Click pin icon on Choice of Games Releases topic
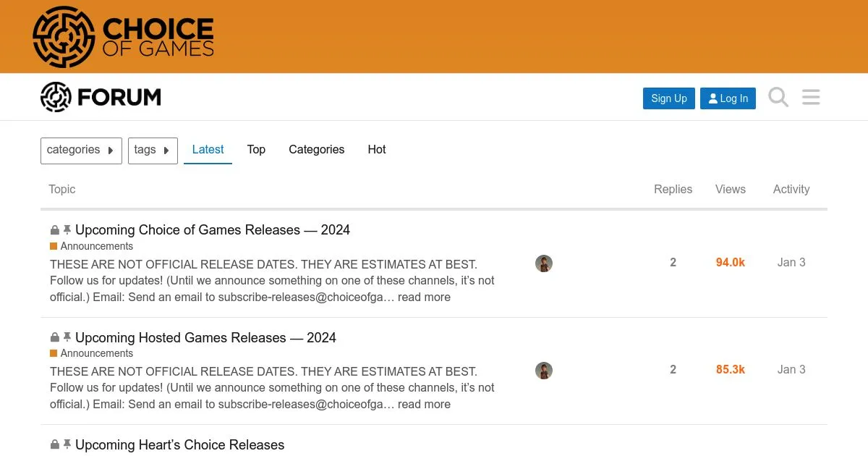The image size is (868, 456). [67, 230]
